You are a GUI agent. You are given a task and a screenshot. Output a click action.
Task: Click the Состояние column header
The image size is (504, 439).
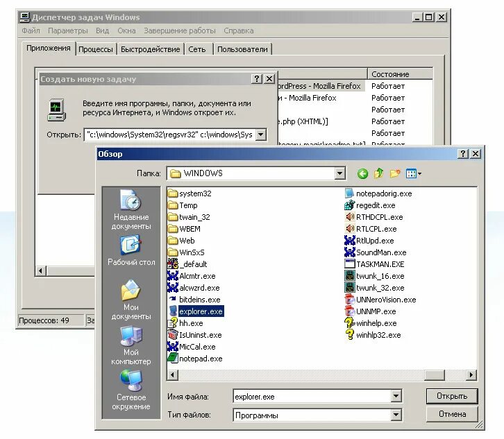(400, 74)
